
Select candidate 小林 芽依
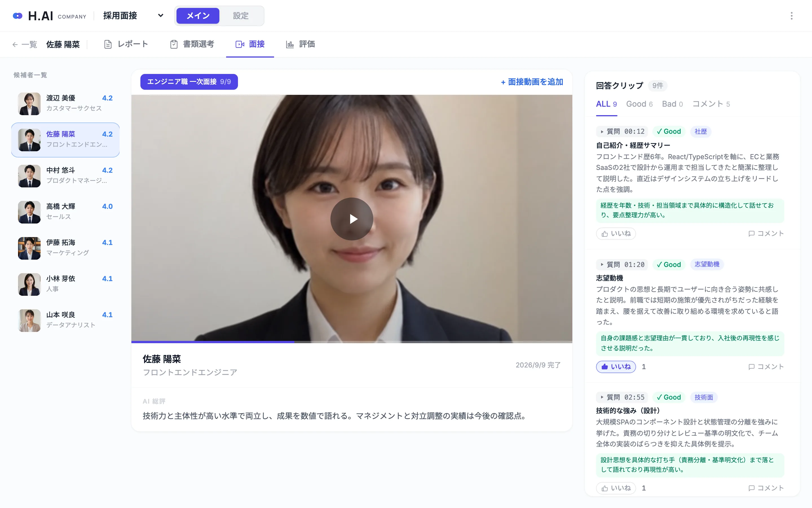pyautogui.click(x=65, y=284)
